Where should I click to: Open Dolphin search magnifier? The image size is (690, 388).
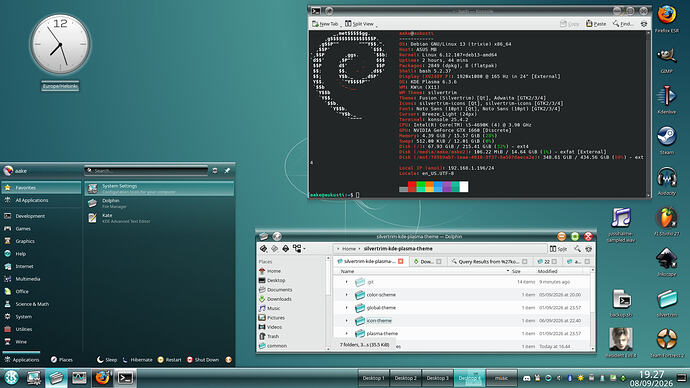pyautogui.click(x=577, y=249)
